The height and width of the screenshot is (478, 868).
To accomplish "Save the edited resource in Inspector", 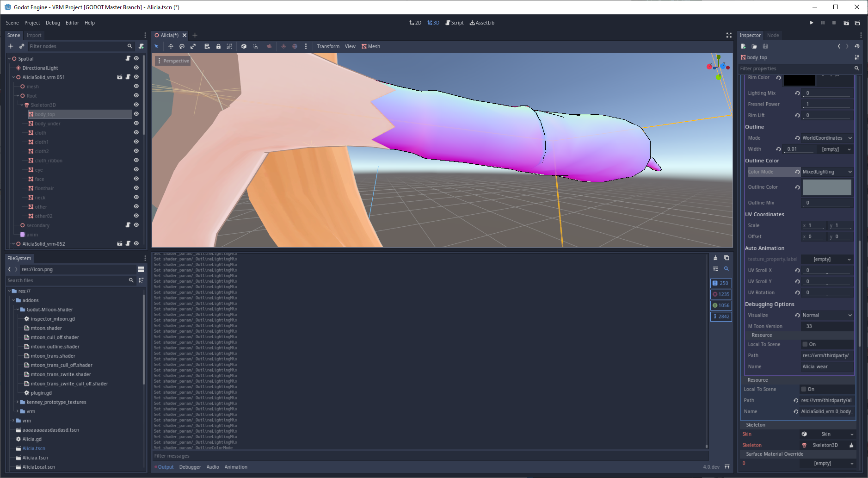I will click(765, 46).
